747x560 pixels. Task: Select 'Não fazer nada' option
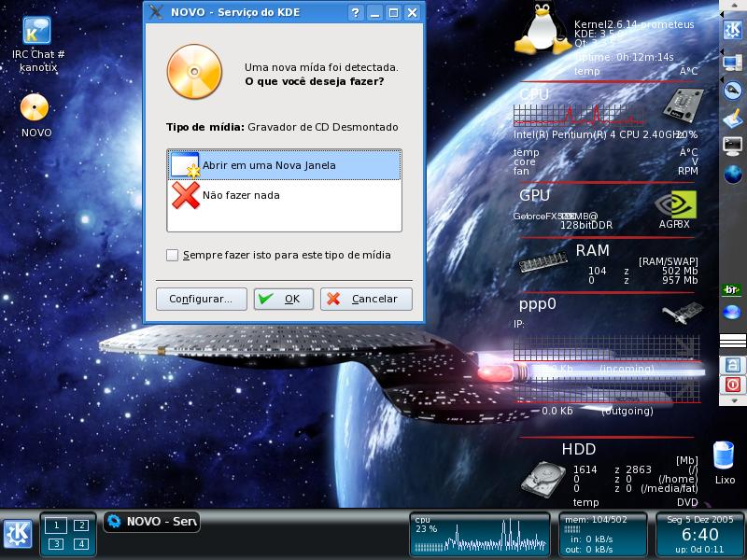pos(284,195)
